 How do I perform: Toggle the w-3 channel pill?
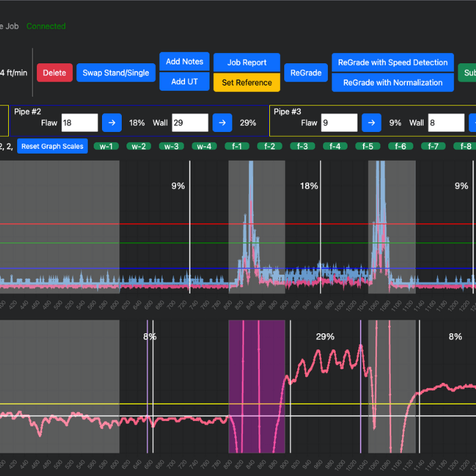[171, 146]
